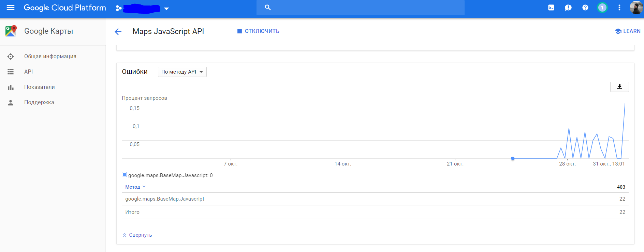The image size is (644, 252).
Task: Activate Cloud Shell terminal icon
Action: pos(551,7)
